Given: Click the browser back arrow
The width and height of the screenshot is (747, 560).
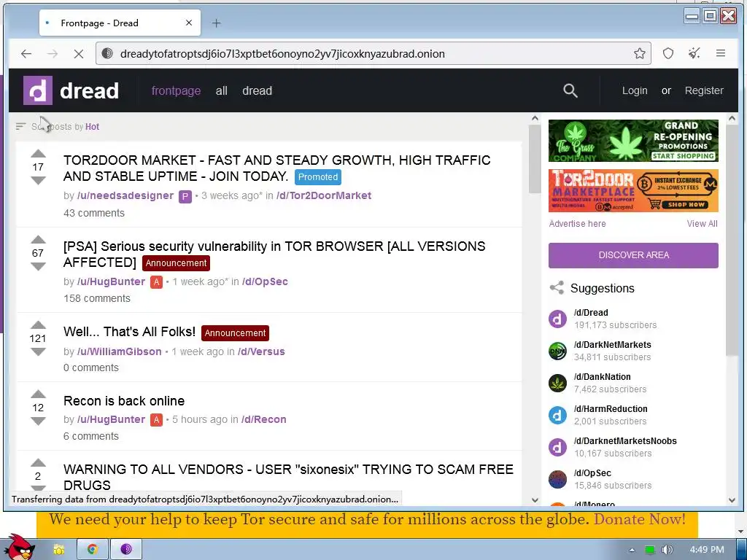Looking at the screenshot, I should pos(26,54).
